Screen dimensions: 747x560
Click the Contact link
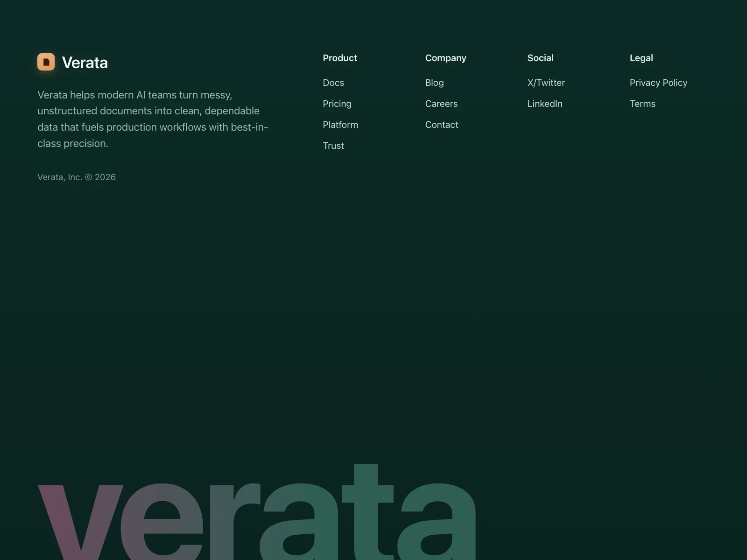pos(442,125)
